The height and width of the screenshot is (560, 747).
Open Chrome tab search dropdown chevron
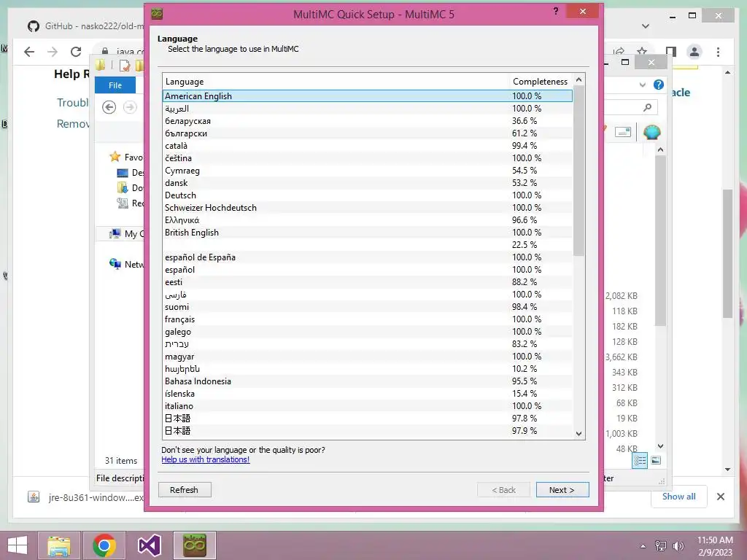click(645, 26)
